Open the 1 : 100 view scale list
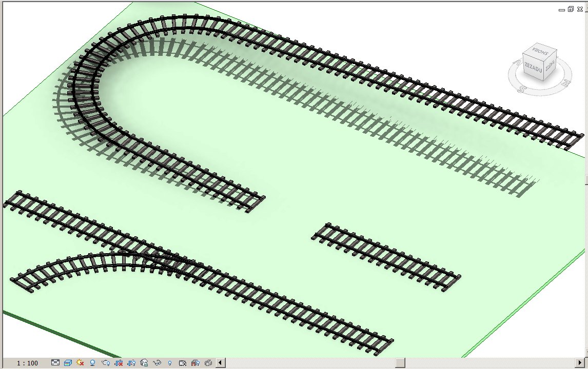 (27, 363)
